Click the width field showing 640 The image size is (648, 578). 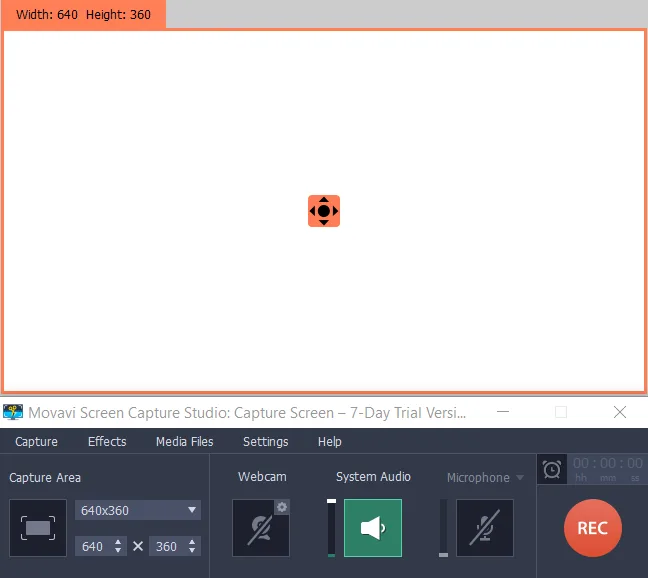[93, 546]
